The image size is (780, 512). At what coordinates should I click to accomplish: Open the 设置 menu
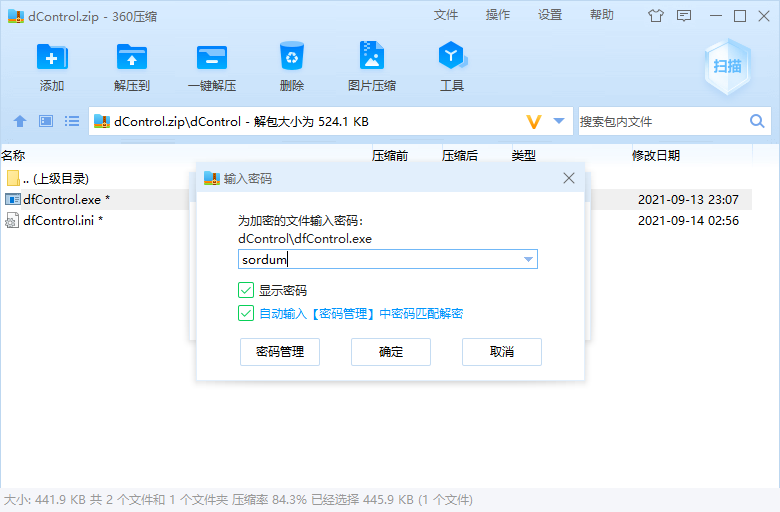tap(550, 15)
